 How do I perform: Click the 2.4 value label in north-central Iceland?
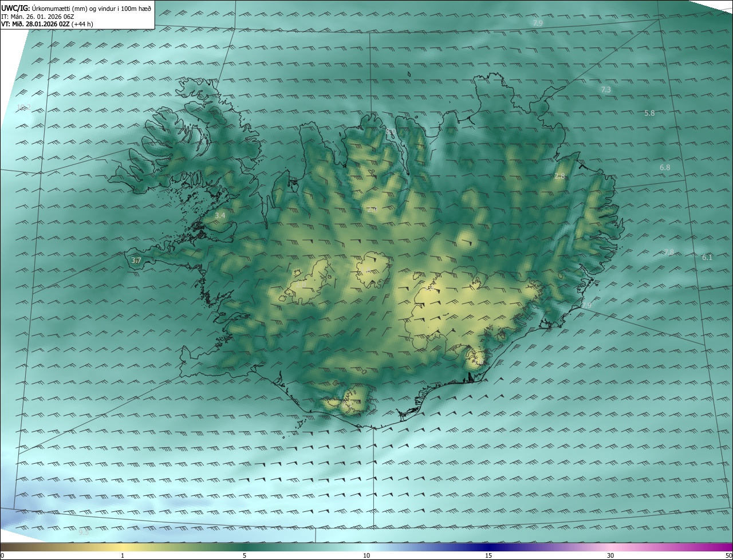[x=372, y=210]
